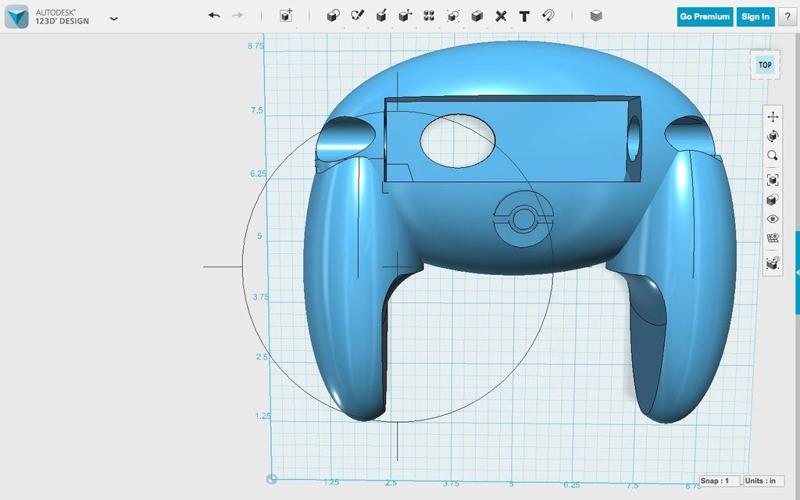Select the Orbit navigation tool
Image resolution: width=800 pixels, height=500 pixels.
(x=772, y=136)
